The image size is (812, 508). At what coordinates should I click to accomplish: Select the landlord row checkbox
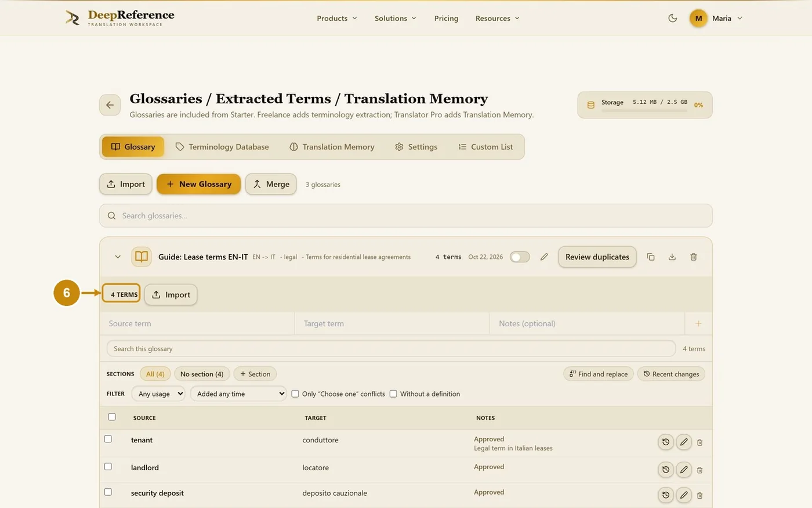[108, 466]
